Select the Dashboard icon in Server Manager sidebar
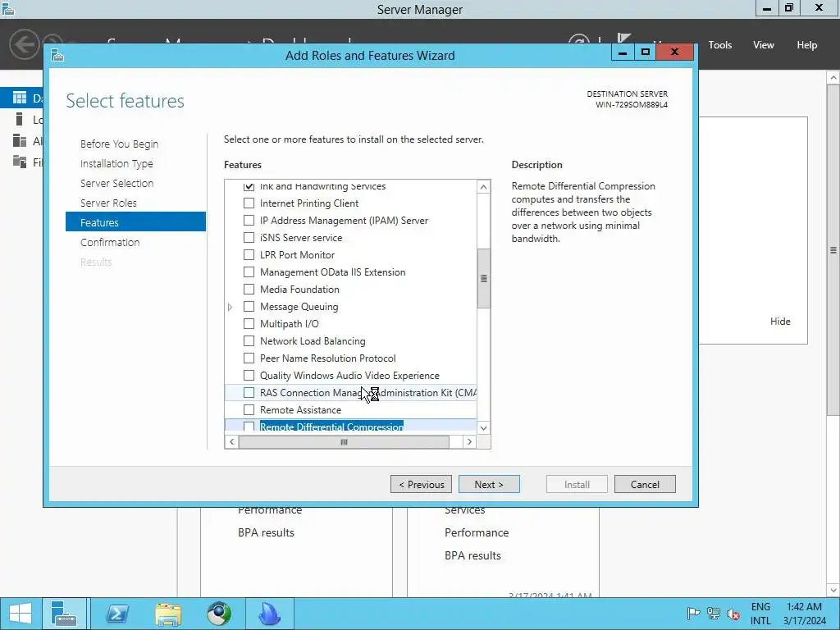This screenshot has width=840, height=630. point(20,98)
